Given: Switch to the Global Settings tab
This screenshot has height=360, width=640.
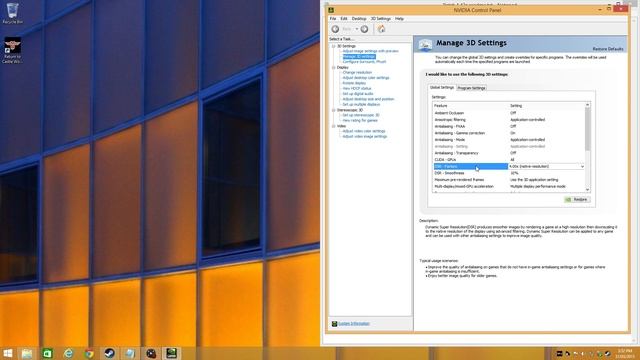Looking at the screenshot, I should [442, 87].
